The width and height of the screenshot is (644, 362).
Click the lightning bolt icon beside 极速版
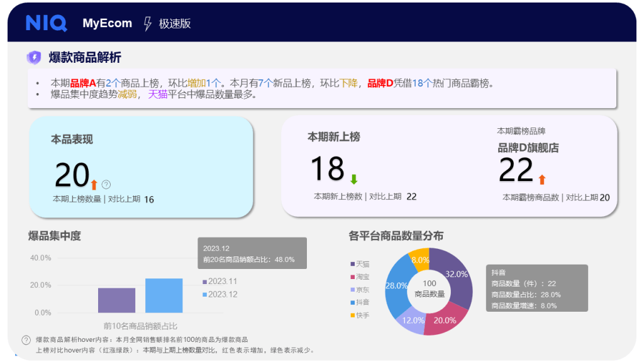(x=148, y=23)
